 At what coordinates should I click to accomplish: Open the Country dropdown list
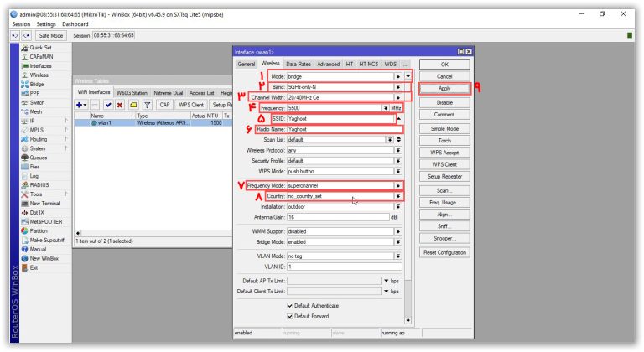pyautogui.click(x=397, y=195)
